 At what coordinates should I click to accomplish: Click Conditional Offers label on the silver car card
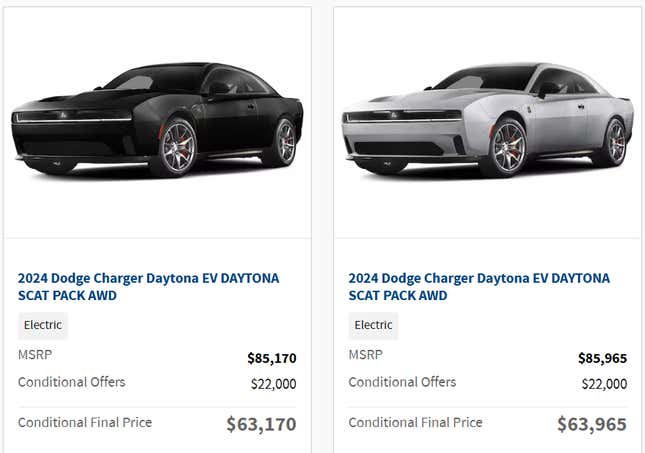(402, 382)
